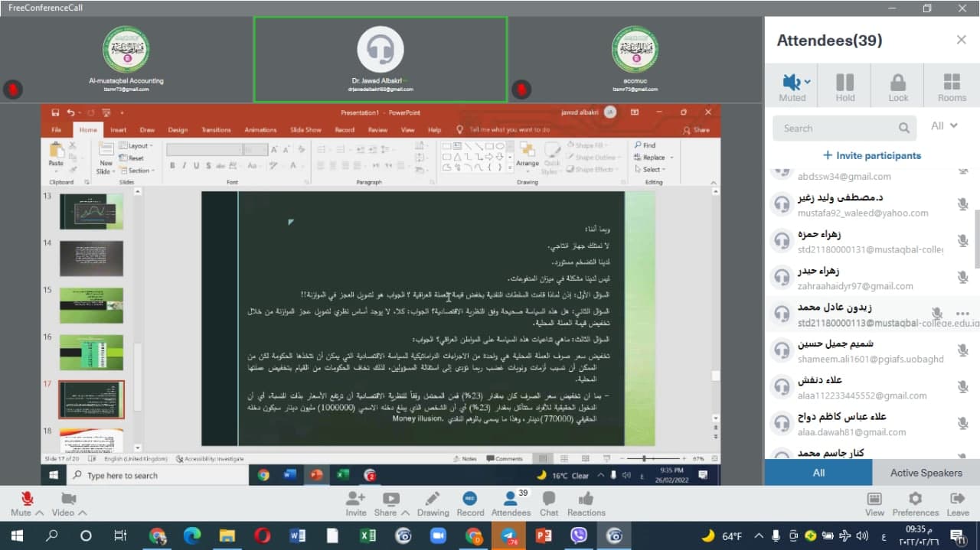Click Find in the Editing group
The height and width of the screenshot is (550, 980).
click(x=645, y=145)
